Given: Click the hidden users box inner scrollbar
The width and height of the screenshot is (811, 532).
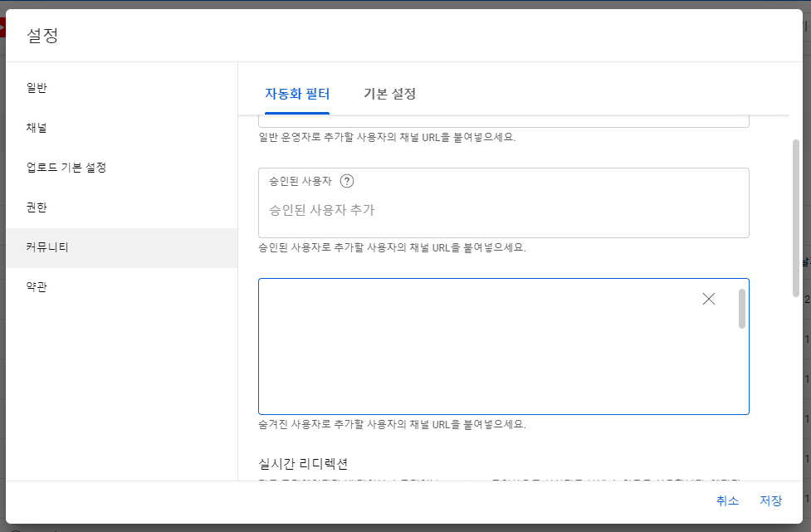Looking at the screenshot, I should (741, 309).
